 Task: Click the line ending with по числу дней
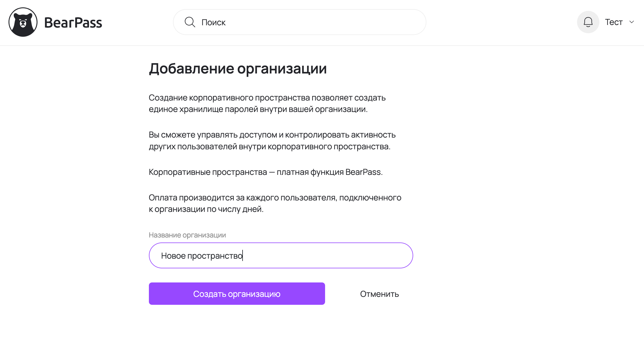click(206, 209)
